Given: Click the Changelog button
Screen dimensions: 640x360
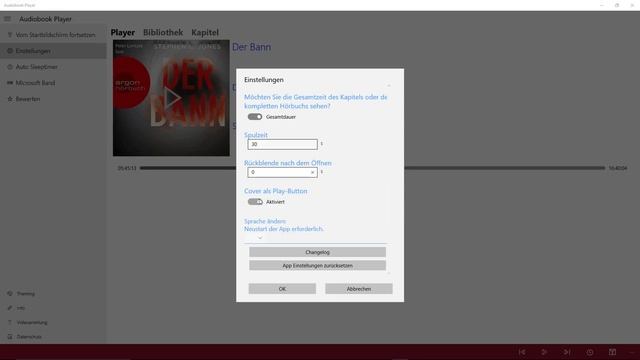Looking at the screenshot, I should pyautogui.click(x=317, y=252).
